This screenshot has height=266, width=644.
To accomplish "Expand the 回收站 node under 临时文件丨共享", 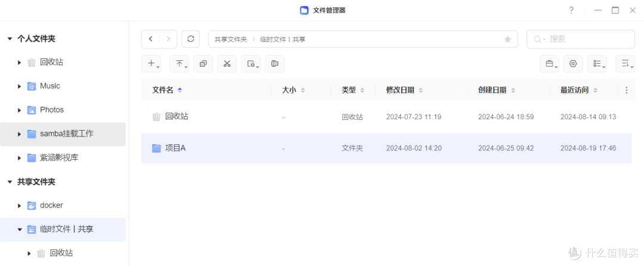I will (x=29, y=253).
